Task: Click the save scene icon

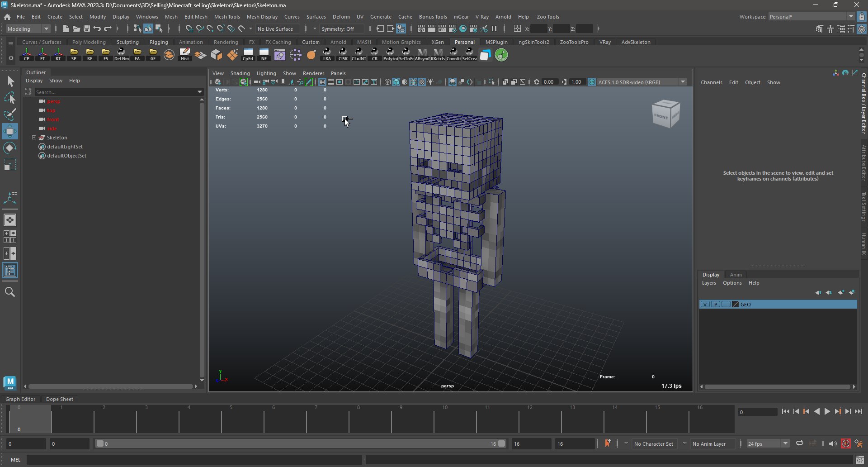Action: pos(87,29)
